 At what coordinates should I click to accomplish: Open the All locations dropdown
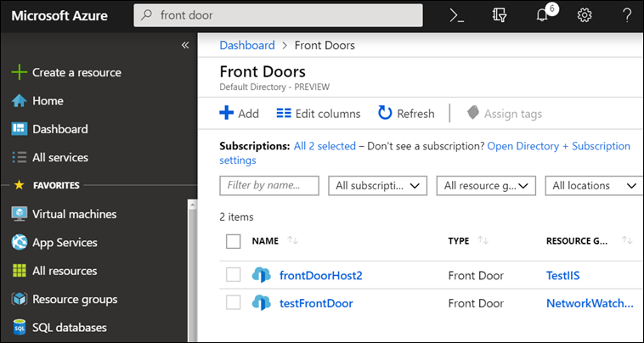[x=594, y=186]
